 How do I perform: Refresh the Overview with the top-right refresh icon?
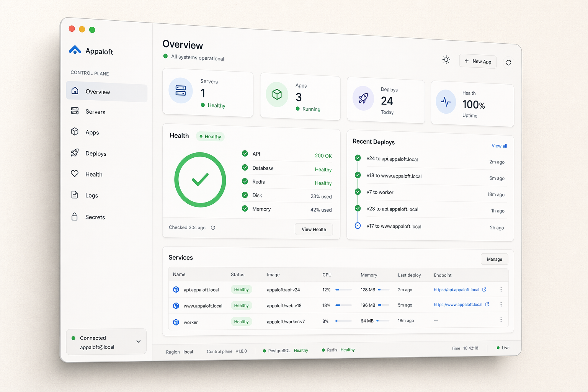point(508,62)
